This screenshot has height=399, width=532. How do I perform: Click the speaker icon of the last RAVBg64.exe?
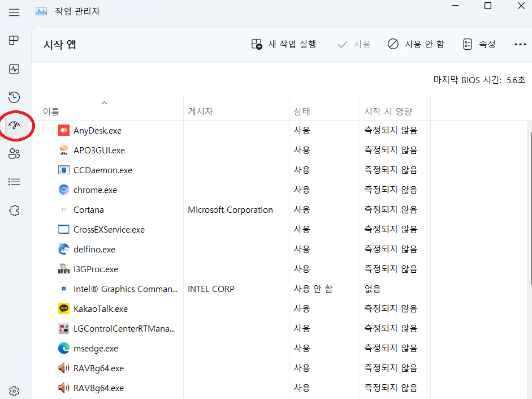[64, 388]
